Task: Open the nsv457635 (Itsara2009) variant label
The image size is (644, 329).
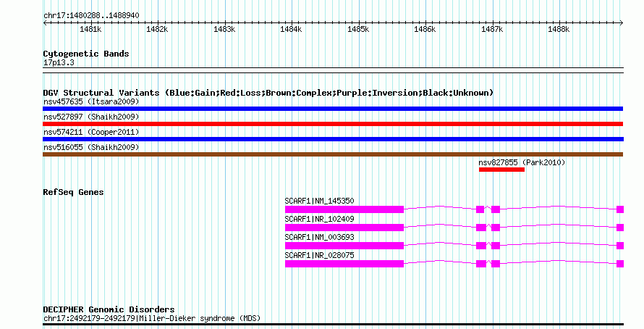Action: [x=91, y=101]
